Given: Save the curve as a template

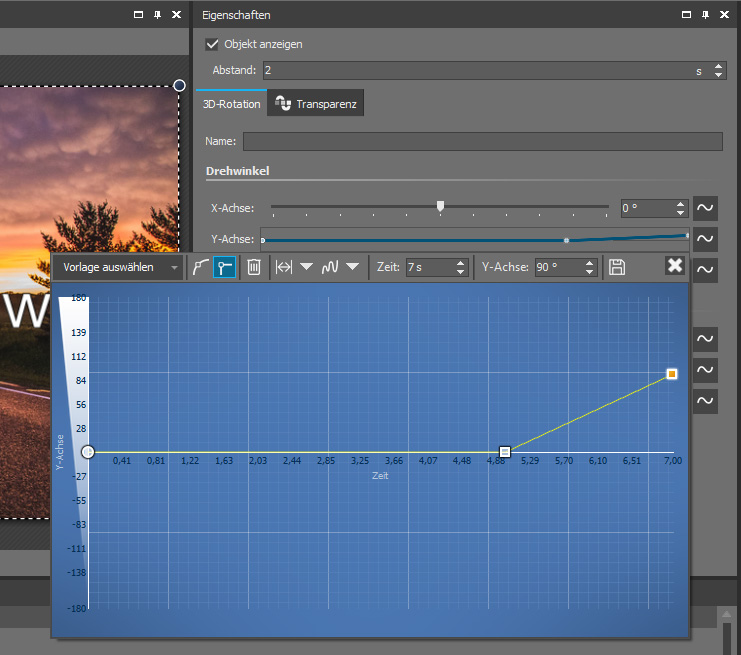Looking at the screenshot, I should coord(617,267).
